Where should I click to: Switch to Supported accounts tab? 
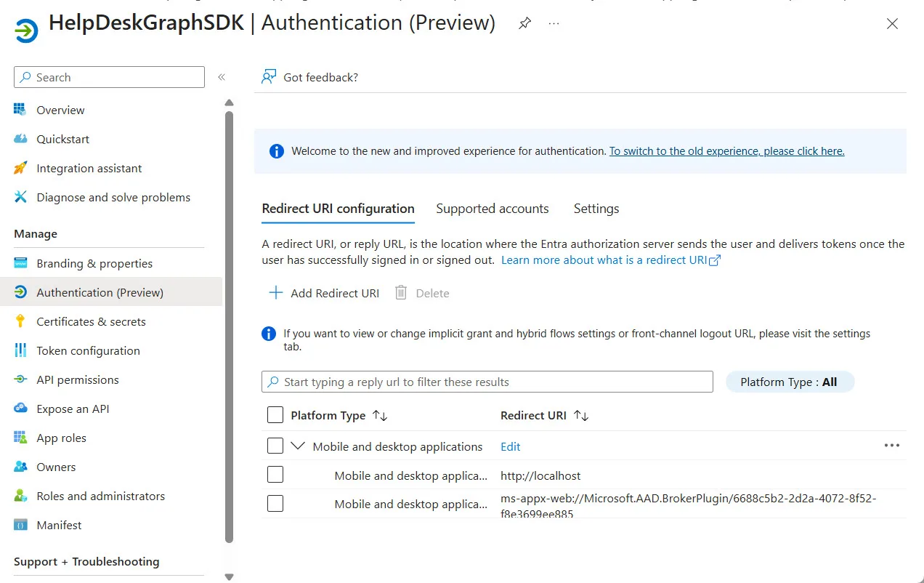493,209
